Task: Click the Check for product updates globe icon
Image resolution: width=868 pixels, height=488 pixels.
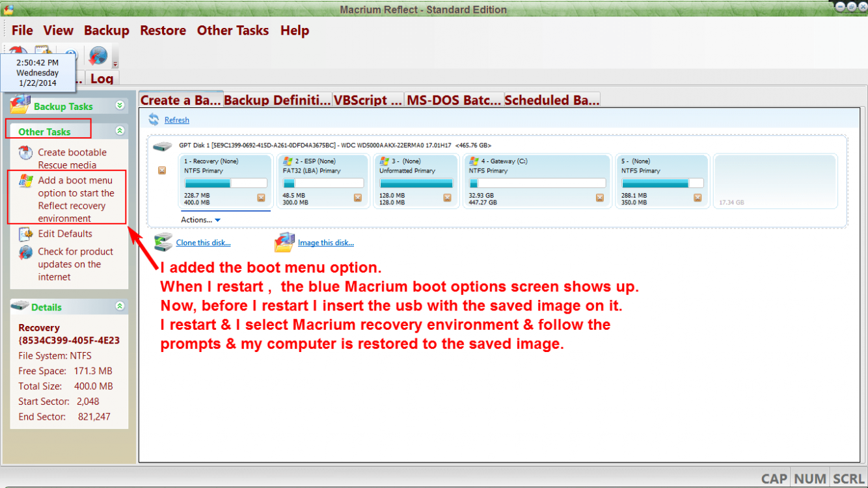Action: pos(25,252)
